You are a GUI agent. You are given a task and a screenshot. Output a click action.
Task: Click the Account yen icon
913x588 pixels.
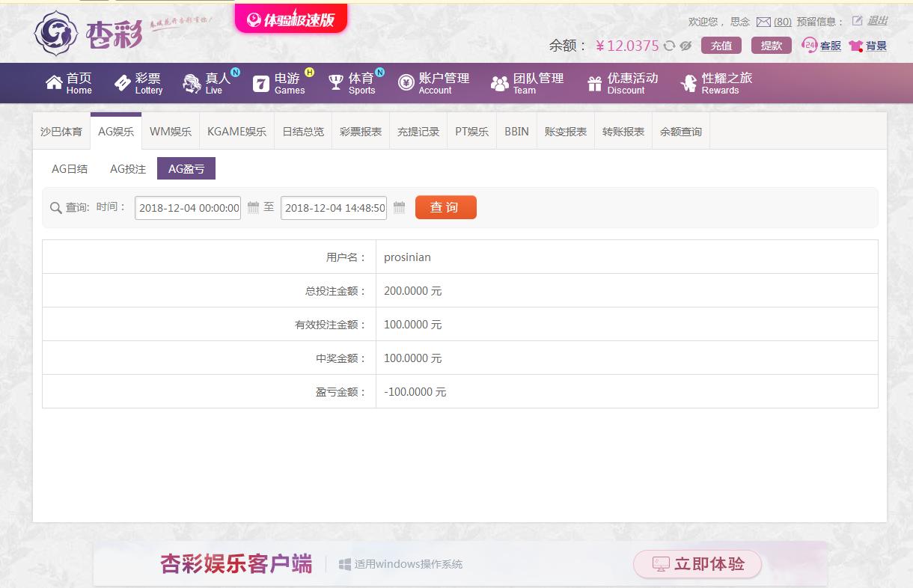[x=406, y=83]
